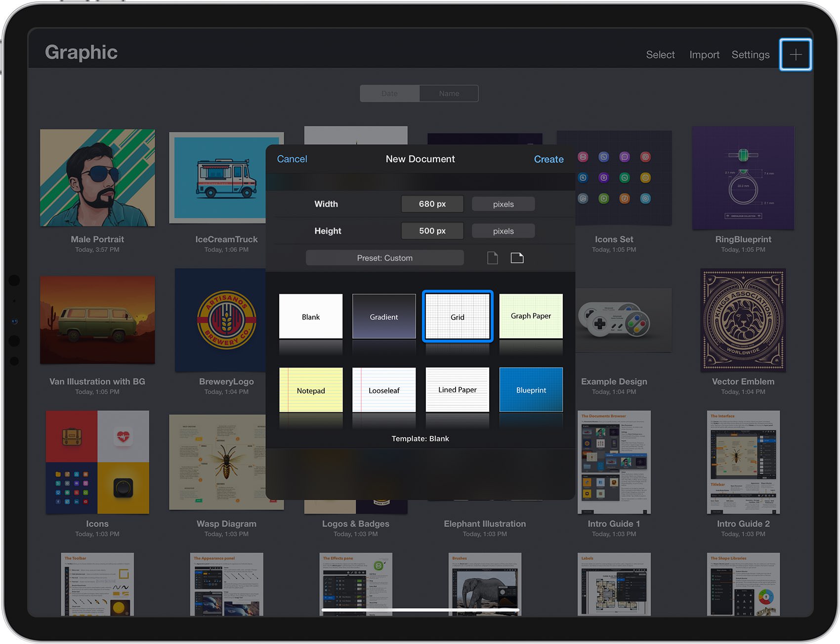840x644 pixels.
Task: Select portrait orientation page icon
Action: coord(492,258)
